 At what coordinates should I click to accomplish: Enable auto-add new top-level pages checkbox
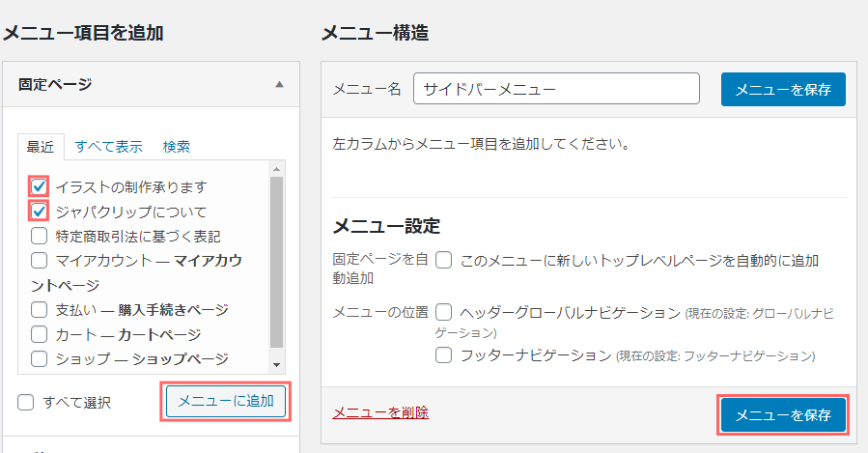[x=443, y=260]
